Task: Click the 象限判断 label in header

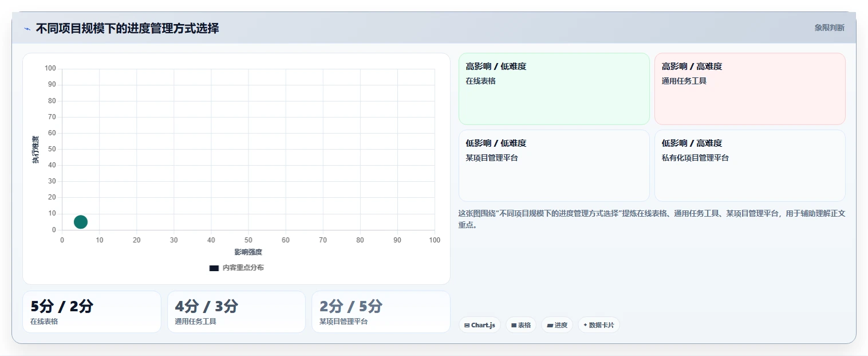Action: [x=829, y=28]
